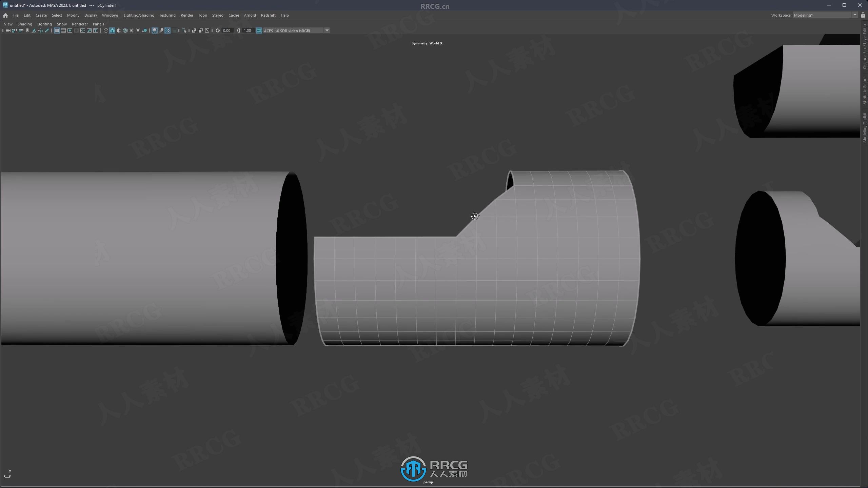Open the Display menu
The width and height of the screenshot is (868, 488).
91,15
